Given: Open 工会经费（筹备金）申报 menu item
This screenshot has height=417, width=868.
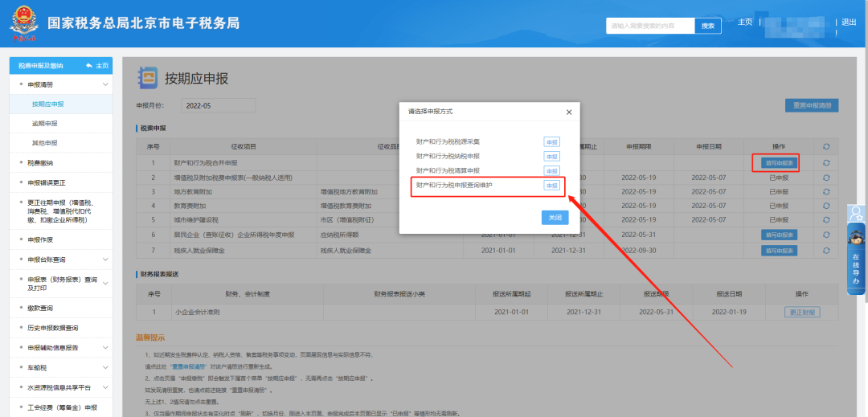Looking at the screenshot, I should 61,408.
